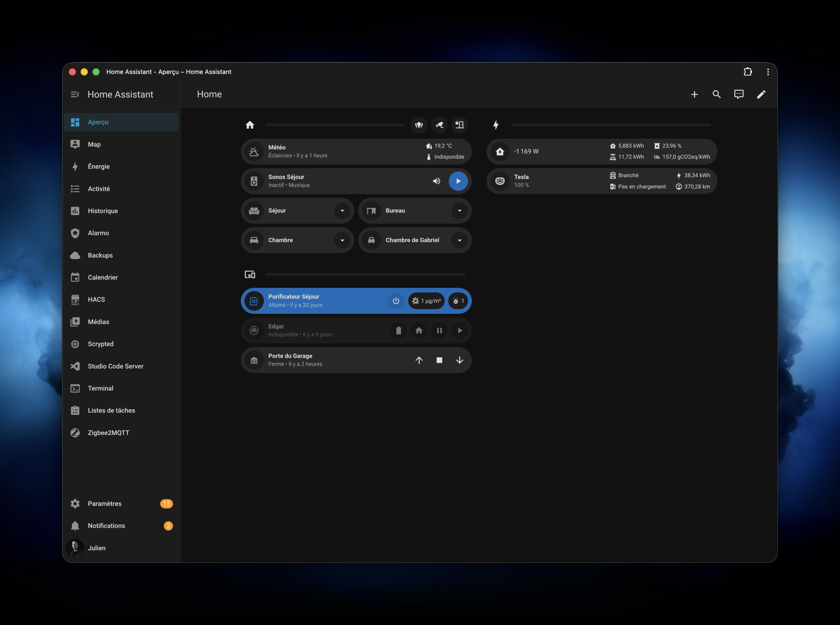Click the HACS store icon
This screenshot has width=840, height=625.
pyautogui.click(x=75, y=300)
